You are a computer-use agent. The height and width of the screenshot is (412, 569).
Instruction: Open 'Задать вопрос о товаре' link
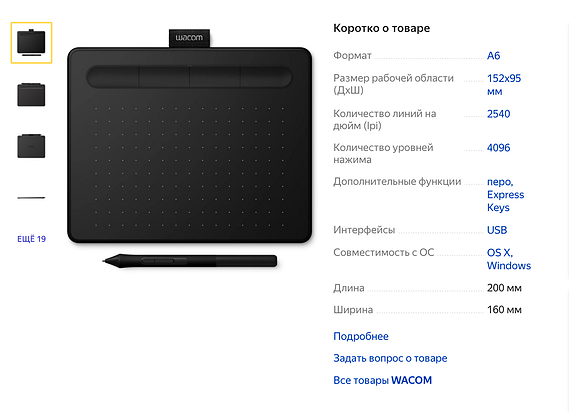click(390, 358)
